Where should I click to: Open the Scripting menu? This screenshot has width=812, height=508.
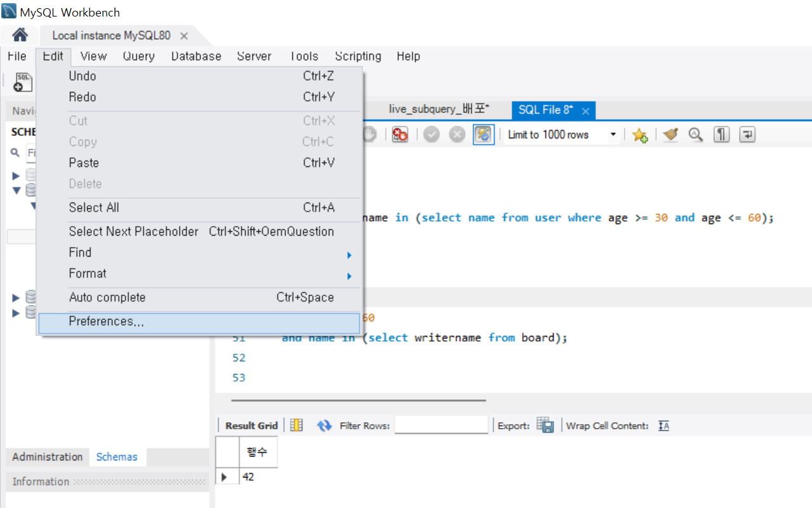(358, 56)
